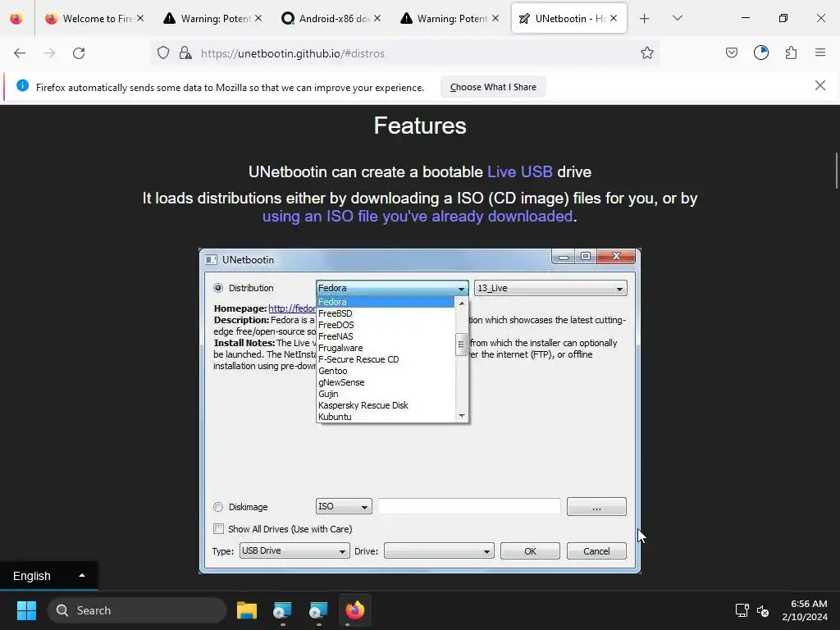Open the Pocket save icon
Screen dimensions: 840x630
(x=731, y=52)
